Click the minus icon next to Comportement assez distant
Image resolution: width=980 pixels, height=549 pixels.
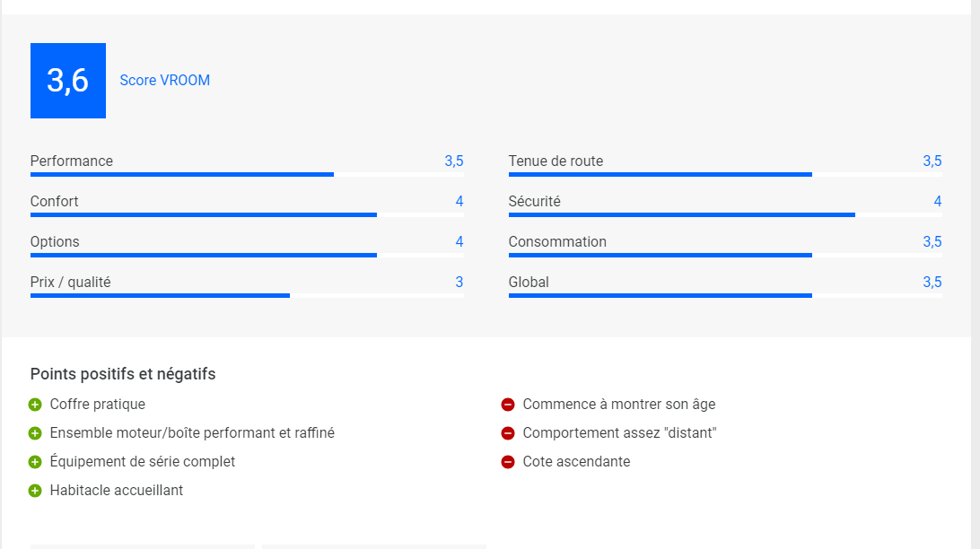pos(508,433)
